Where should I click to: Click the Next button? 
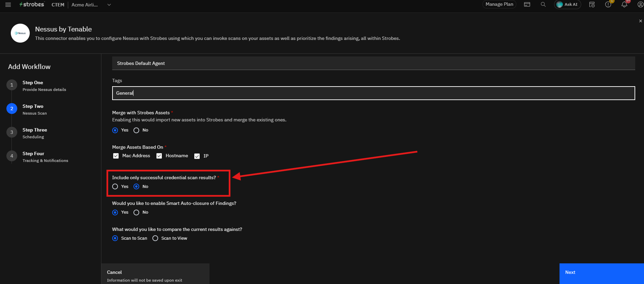[x=602, y=274]
